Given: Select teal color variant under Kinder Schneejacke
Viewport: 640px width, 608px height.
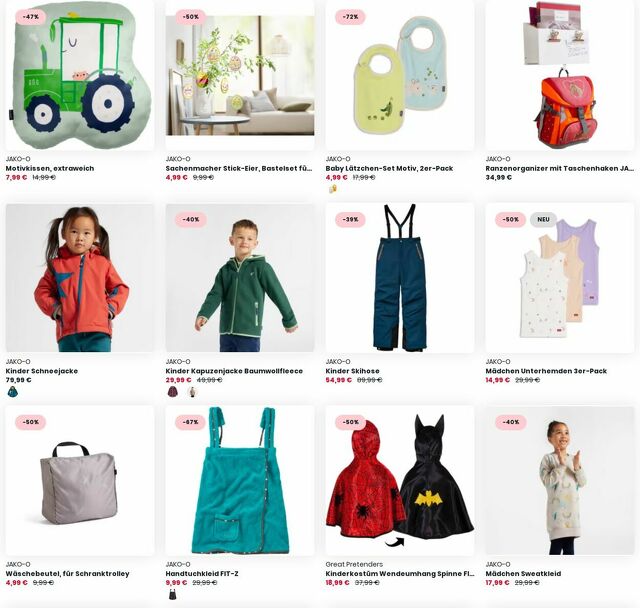Looking at the screenshot, I should point(13,392).
